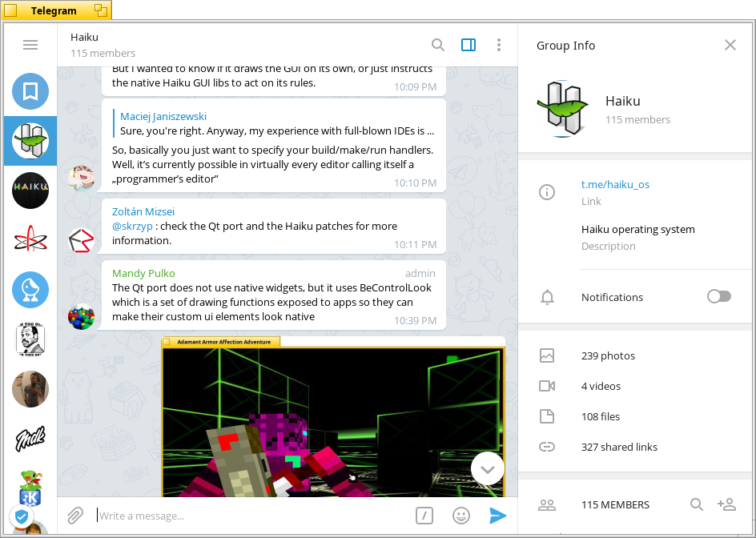Open the blue bird avatar chat

pos(30,290)
